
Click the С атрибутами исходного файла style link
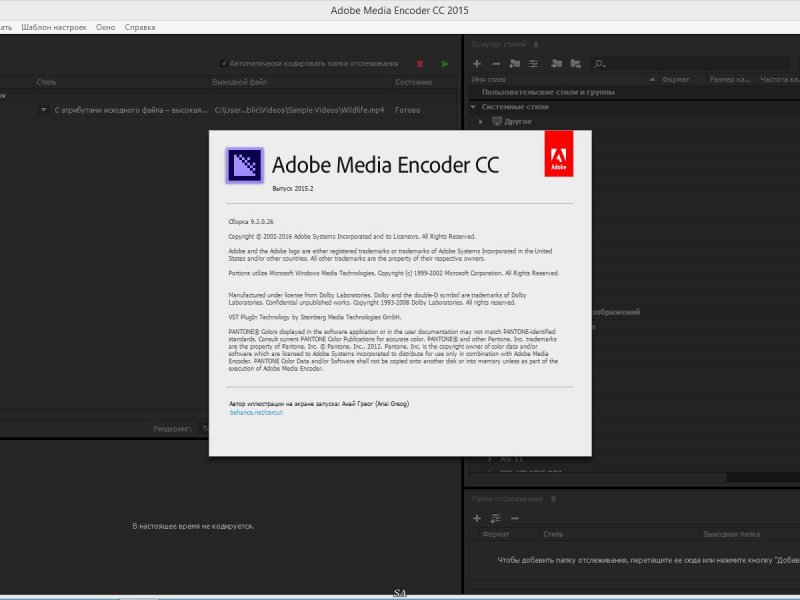(x=131, y=110)
